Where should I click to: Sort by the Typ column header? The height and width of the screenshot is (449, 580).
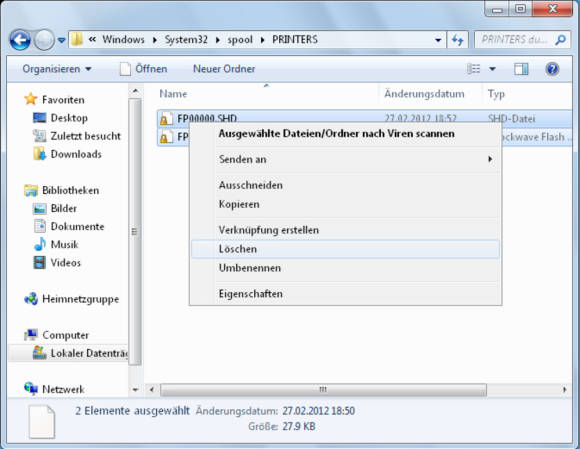496,94
